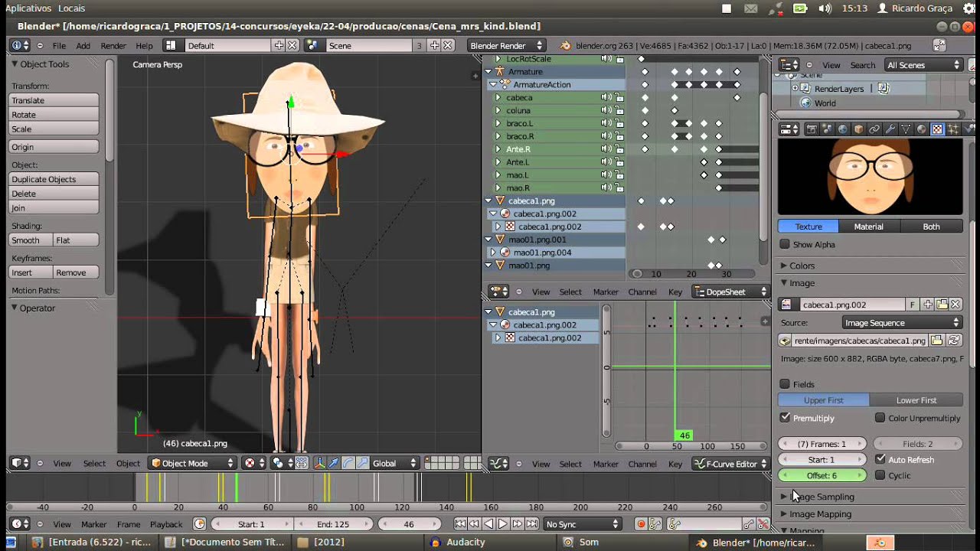Click the End: 125 frame field
Screen dimensions: 980x551
point(333,524)
